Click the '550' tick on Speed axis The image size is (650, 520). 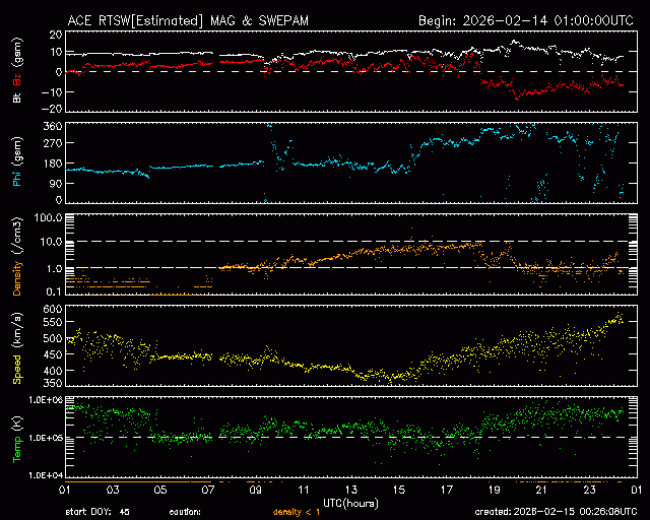coord(52,322)
